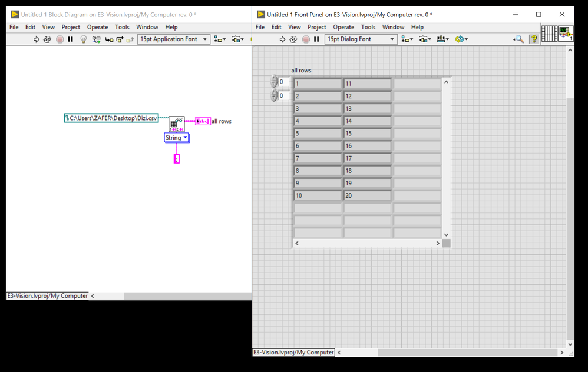Click array vertical scrollbar up arrow

coord(446,82)
